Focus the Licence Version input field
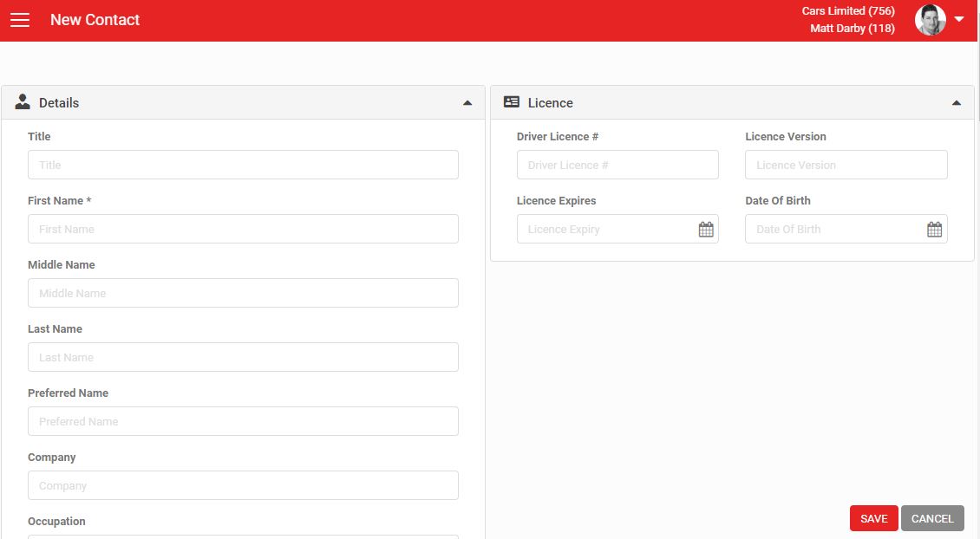The image size is (980, 539). coord(846,165)
